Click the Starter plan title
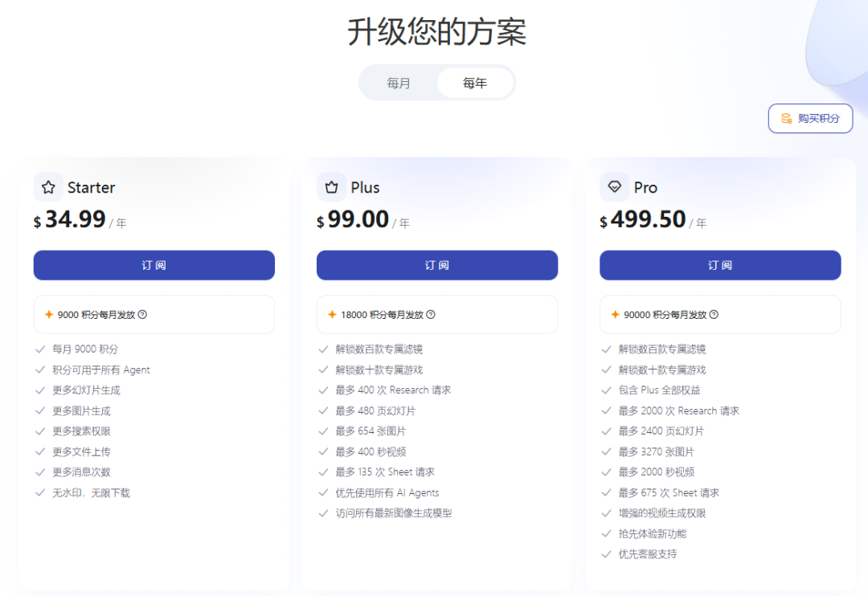This screenshot has height=596, width=868. point(92,188)
